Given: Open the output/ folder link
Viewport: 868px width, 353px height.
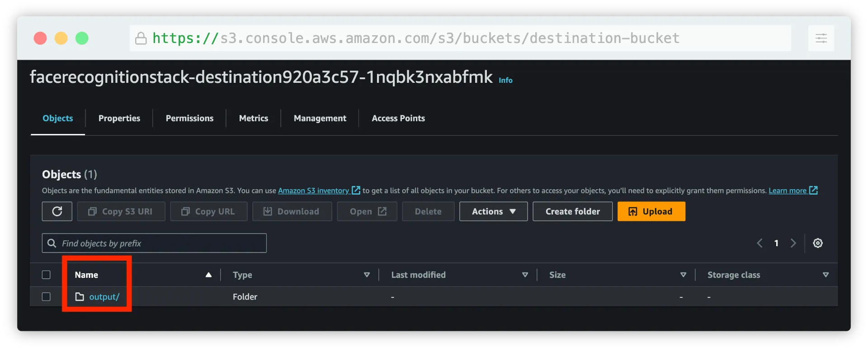Looking at the screenshot, I should [x=104, y=297].
